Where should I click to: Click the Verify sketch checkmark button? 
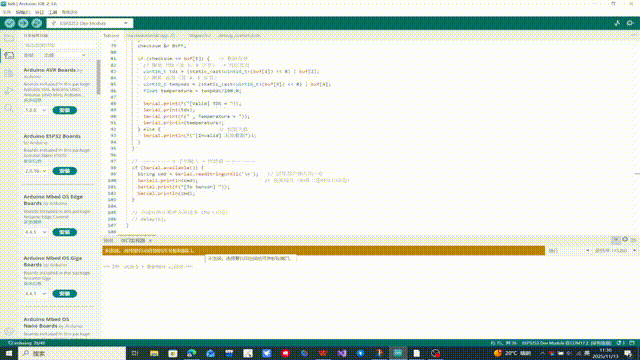tap(10, 23)
